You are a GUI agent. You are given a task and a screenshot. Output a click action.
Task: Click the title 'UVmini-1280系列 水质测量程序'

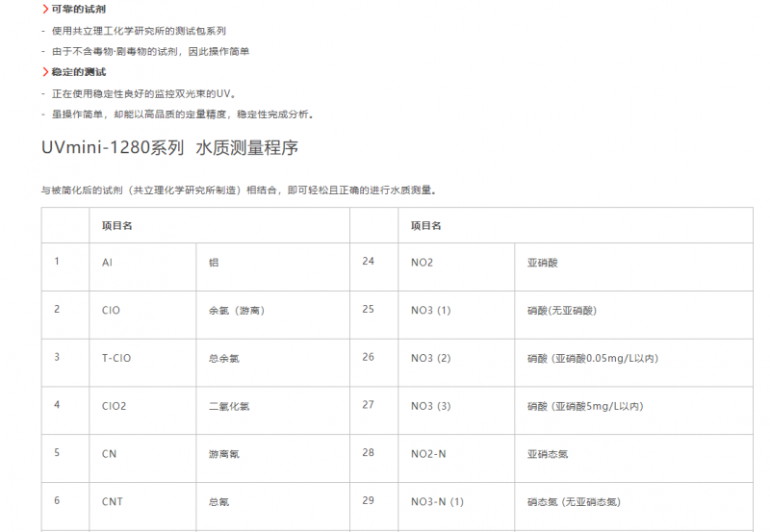click(170, 148)
